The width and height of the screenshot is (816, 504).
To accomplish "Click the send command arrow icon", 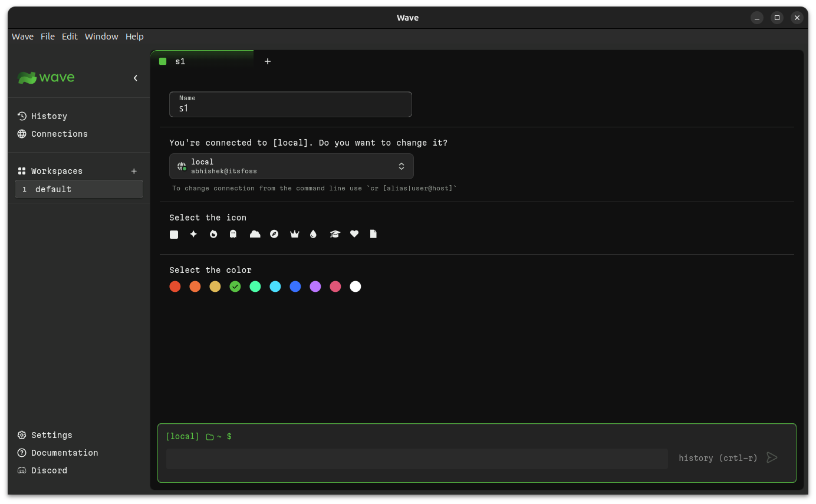I will click(x=772, y=457).
